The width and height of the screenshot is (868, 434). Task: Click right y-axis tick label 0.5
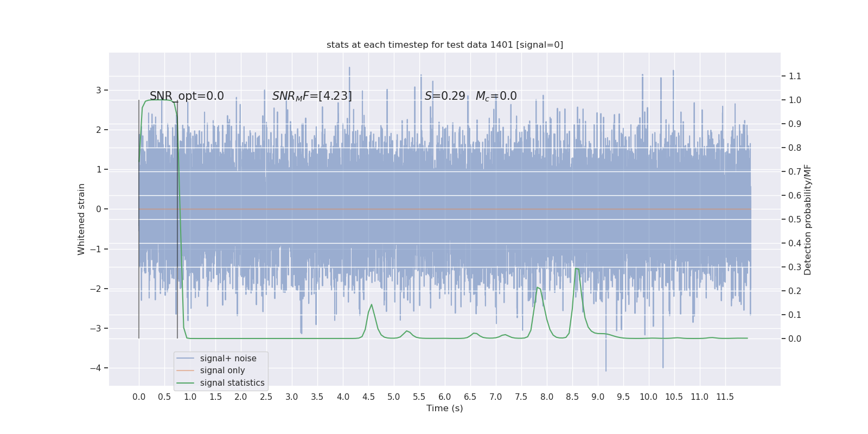(x=795, y=219)
